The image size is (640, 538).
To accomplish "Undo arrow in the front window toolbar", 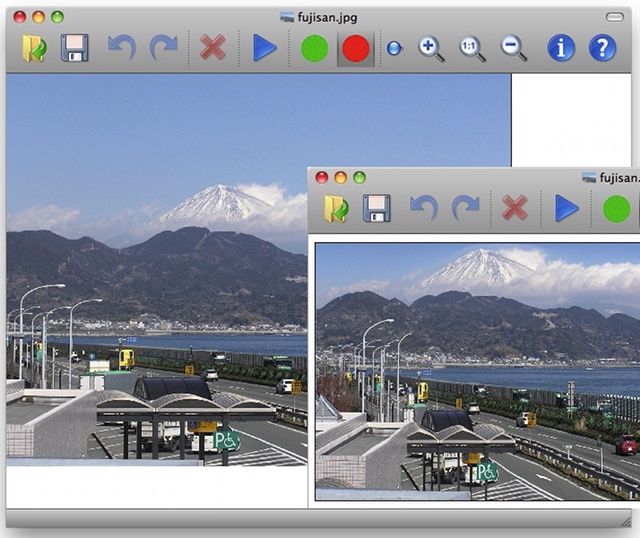I will point(424,208).
